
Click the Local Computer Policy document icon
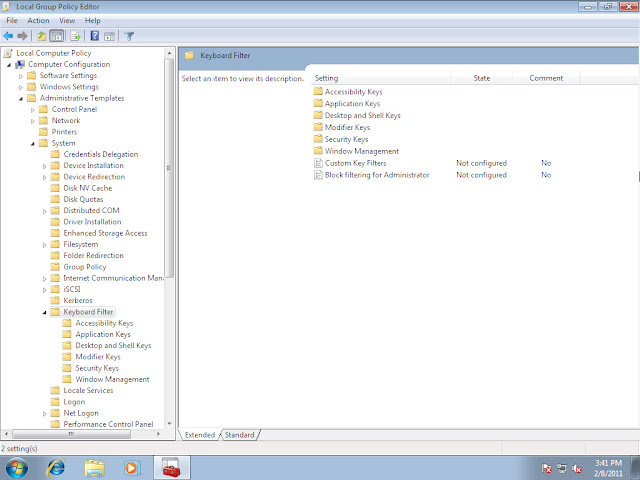click(x=8, y=53)
